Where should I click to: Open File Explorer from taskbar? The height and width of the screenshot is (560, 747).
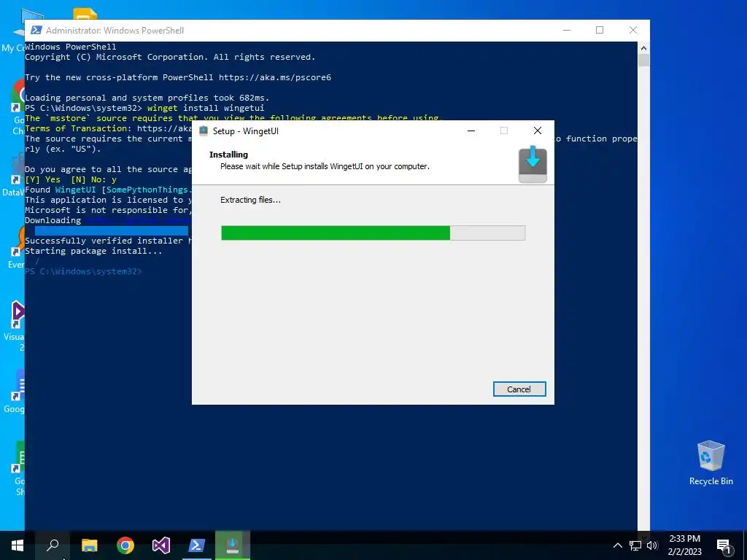point(89,545)
